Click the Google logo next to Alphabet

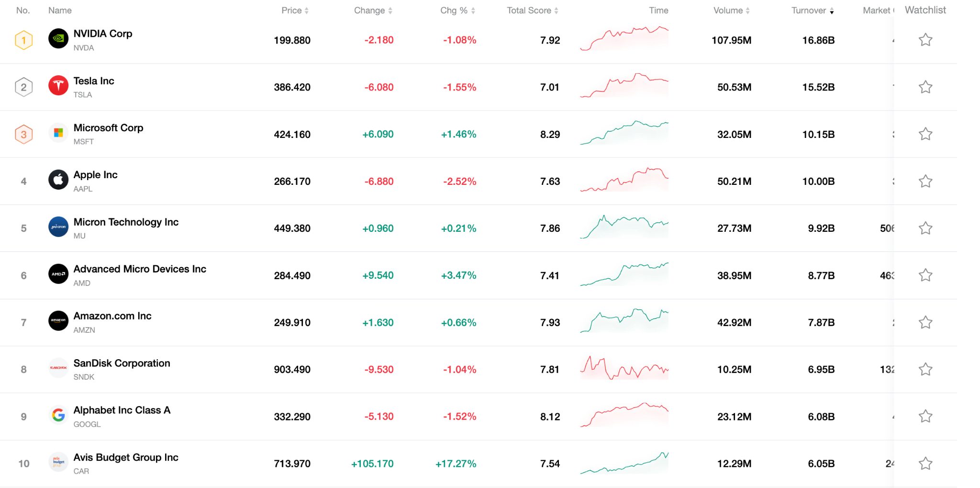click(x=58, y=416)
